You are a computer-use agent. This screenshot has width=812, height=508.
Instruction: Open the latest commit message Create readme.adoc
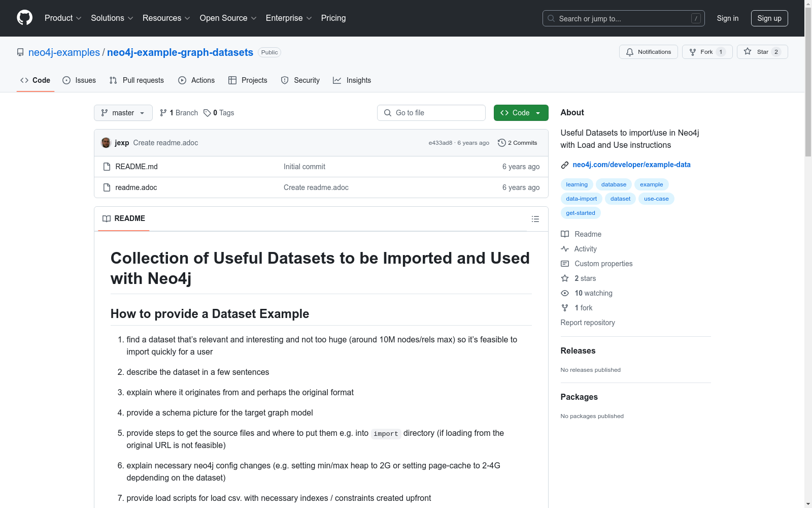(x=166, y=143)
